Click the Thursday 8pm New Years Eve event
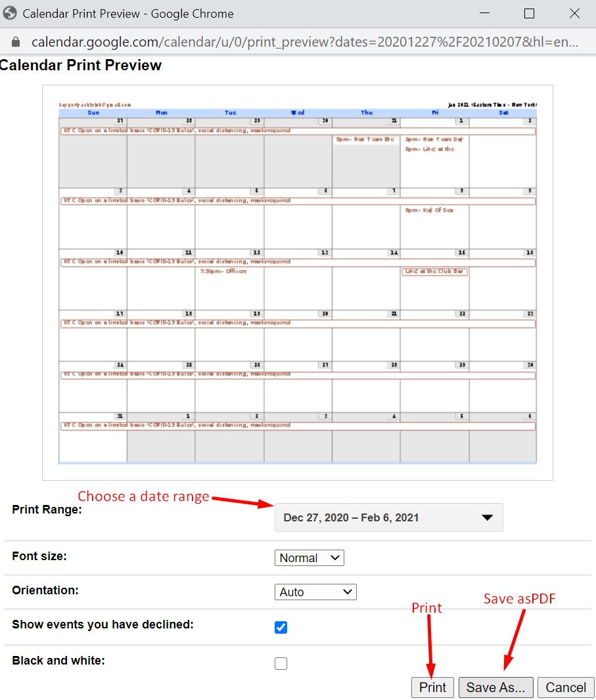The image size is (596, 700). (x=365, y=139)
